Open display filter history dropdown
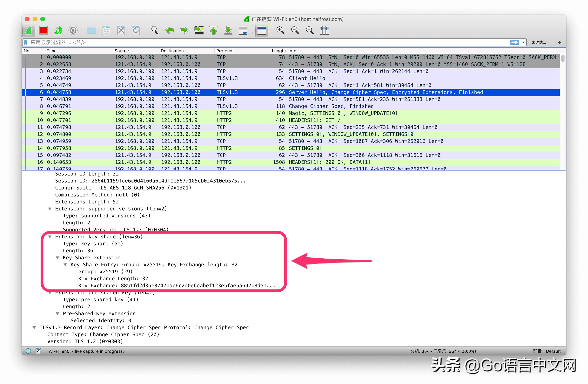Viewport: 588px width, 384px height. click(523, 43)
